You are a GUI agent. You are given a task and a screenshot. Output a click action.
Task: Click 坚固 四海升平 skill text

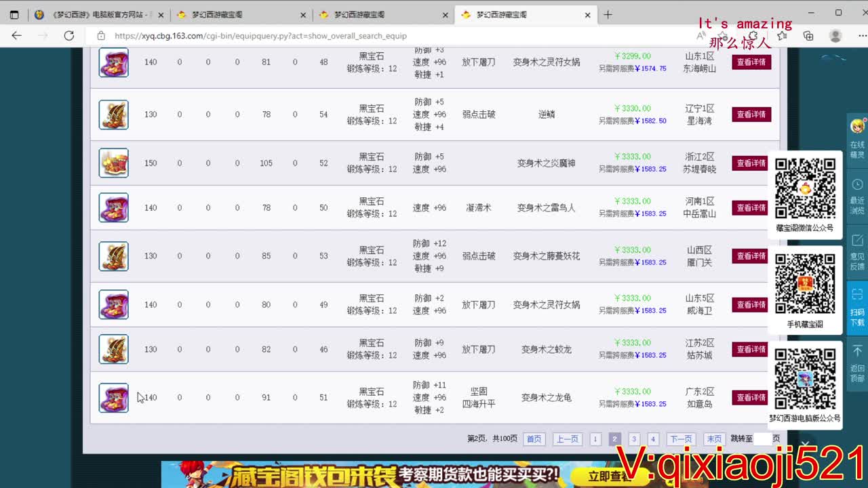(479, 398)
